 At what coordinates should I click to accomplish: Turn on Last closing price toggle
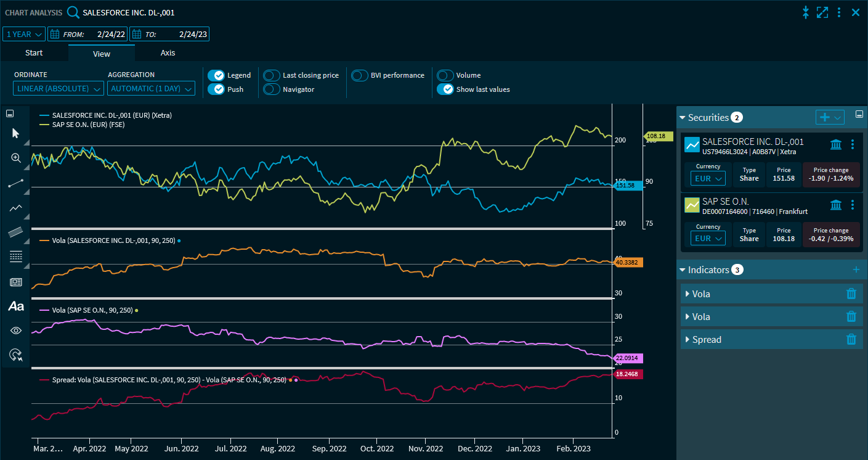point(272,75)
